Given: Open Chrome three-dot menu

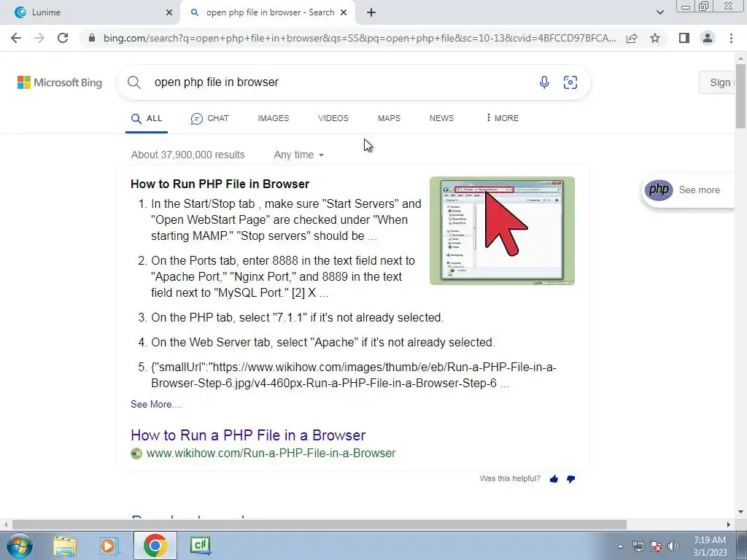Looking at the screenshot, I should (731, 38).
